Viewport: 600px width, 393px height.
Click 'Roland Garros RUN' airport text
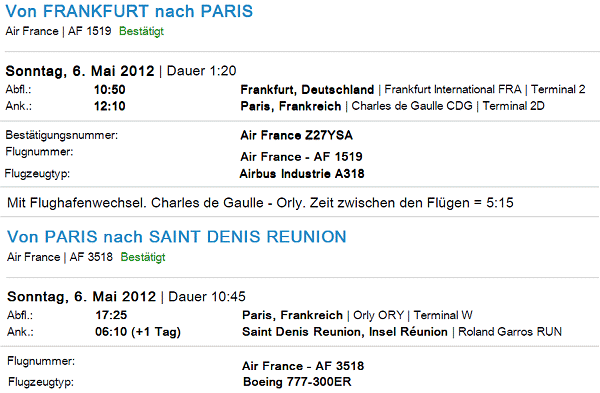(510, 332)
